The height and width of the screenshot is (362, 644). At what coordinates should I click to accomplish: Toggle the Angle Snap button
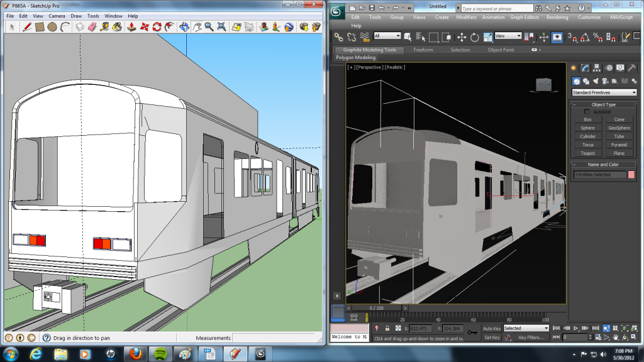point(585,37)
